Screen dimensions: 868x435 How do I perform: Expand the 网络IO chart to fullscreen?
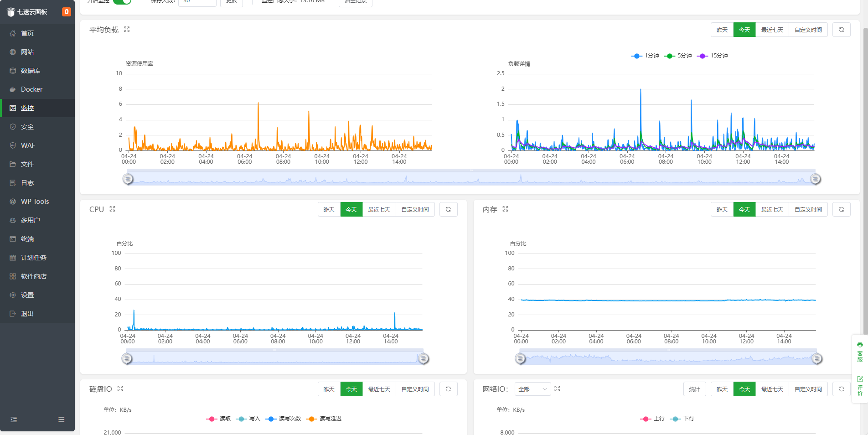pyautogui.click(x=557, y=388)
